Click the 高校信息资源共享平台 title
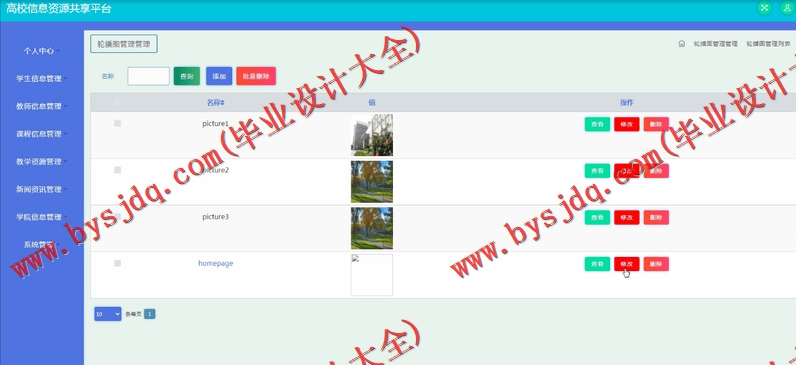This screenshot has width=796, height=365. 58,9
